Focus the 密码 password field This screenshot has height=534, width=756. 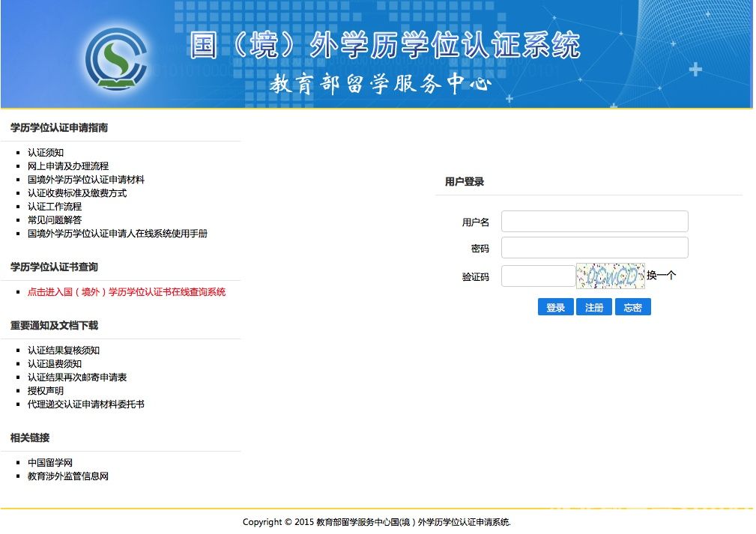tap(594, 248)
